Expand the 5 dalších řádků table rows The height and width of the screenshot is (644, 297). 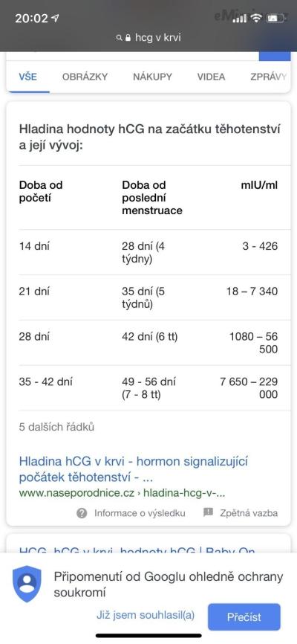[56, 427]
